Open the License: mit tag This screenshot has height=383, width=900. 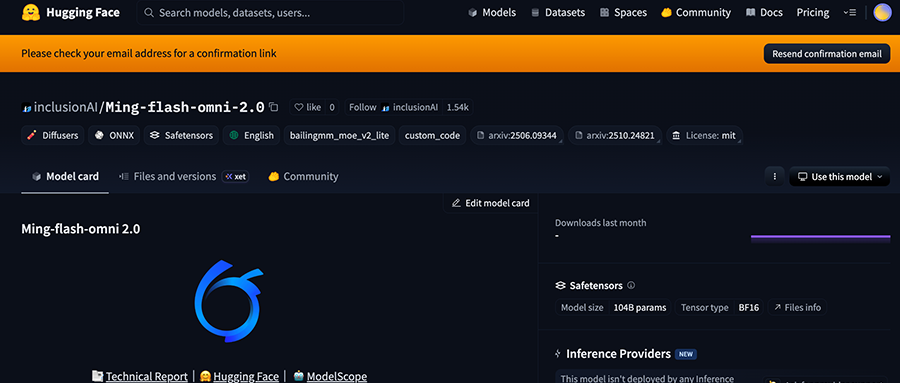pyautogui.click(x=704, y=136)
